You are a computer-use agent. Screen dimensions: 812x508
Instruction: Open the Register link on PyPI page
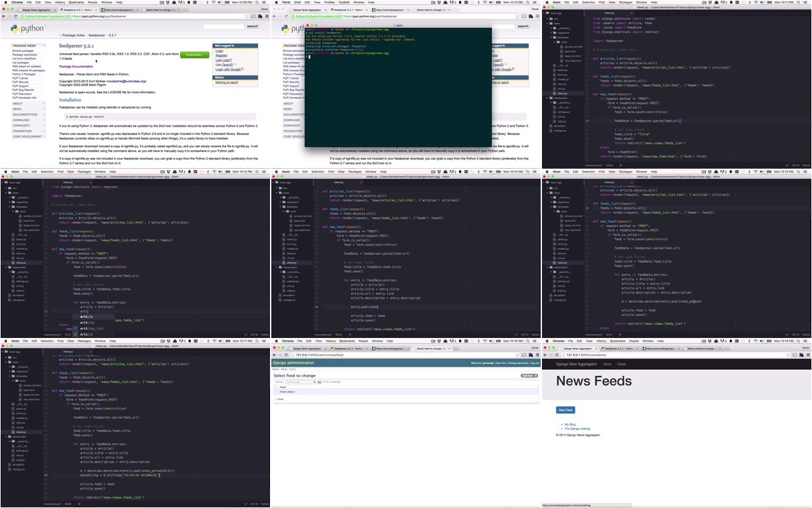[x=221, y=56]
